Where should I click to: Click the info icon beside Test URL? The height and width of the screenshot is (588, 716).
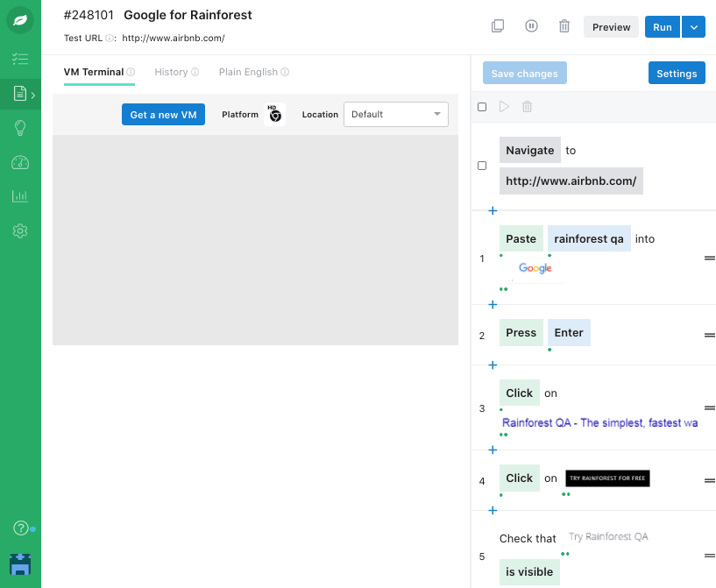point(110,39)
